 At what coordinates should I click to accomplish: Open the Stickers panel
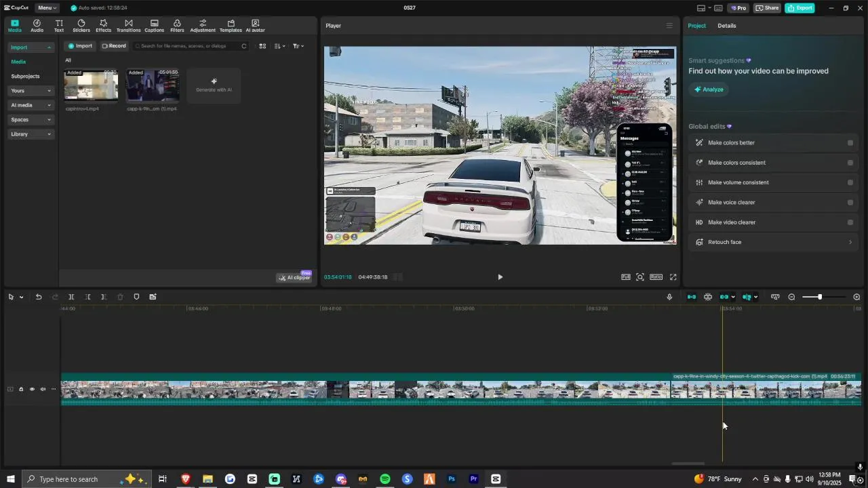tap(81, 26)
